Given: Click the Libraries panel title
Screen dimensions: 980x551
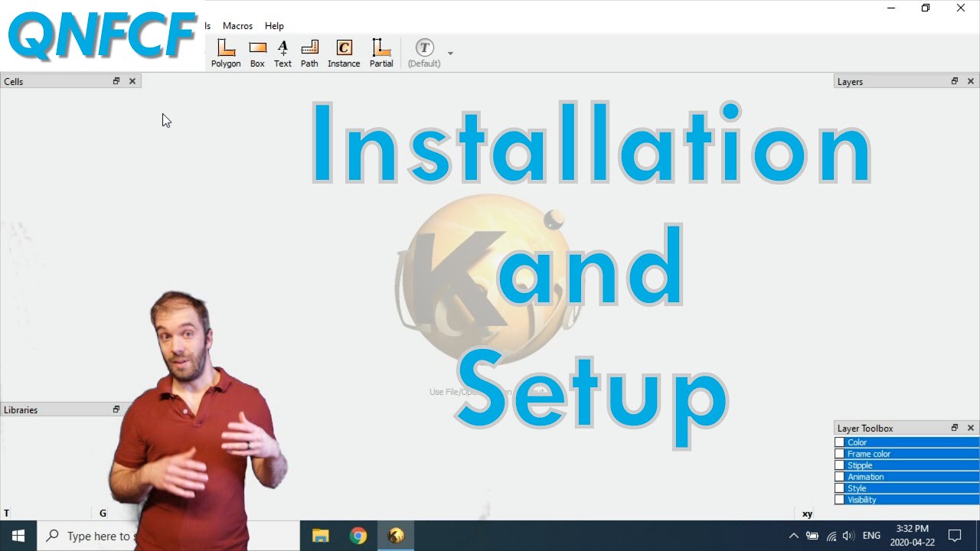Looking at the screenshot, I should 21,410.
